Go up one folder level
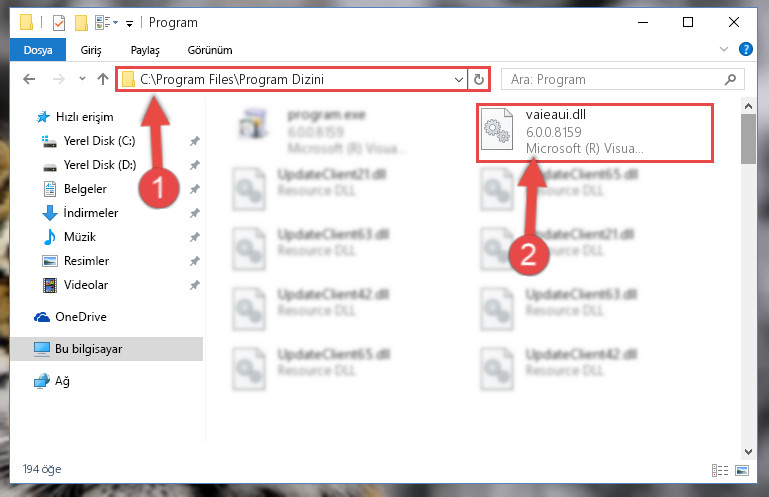 tap(103, 79)
